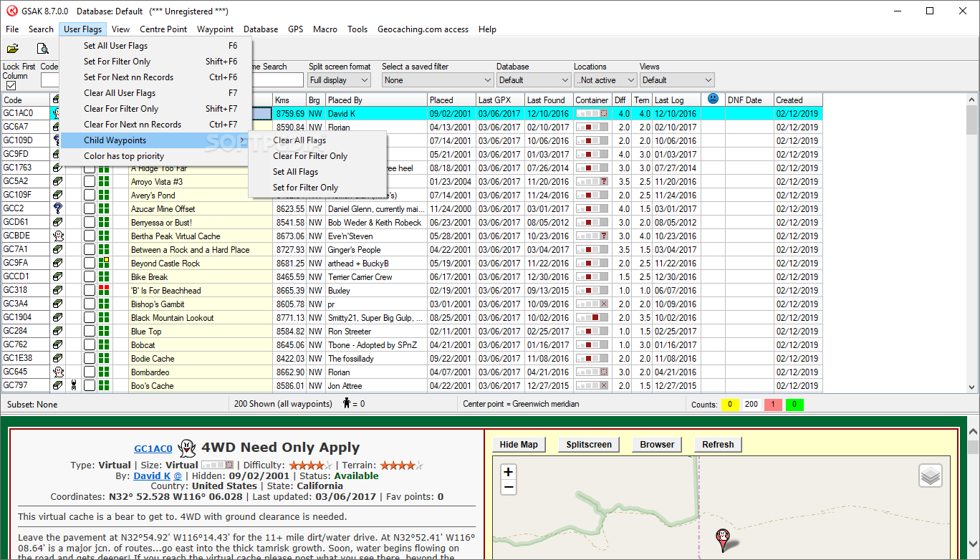Click the cache type icon for GC1763

[x=57, y=168]
